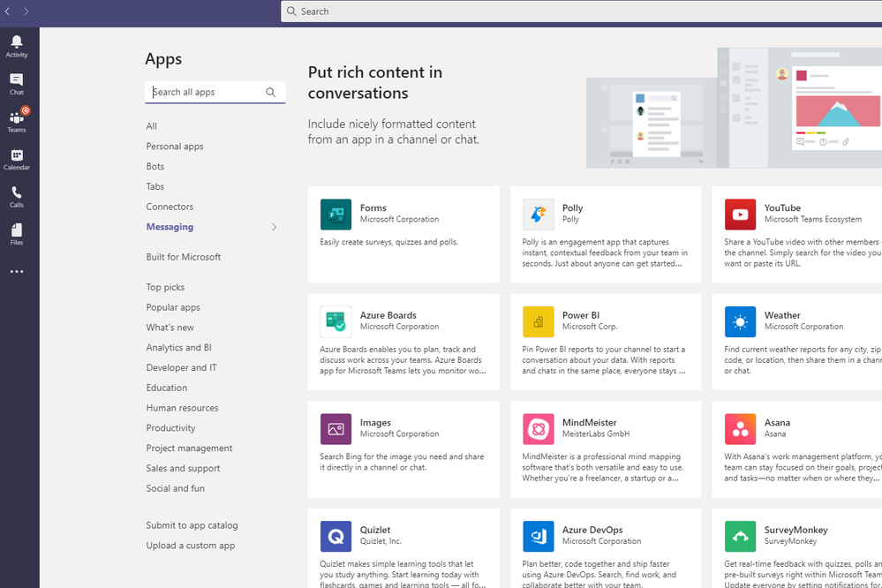Open the SurveyMonkey app title
The height and width of the screenshot is (588, 882).
pyautogui.click(x=796, y=530)
